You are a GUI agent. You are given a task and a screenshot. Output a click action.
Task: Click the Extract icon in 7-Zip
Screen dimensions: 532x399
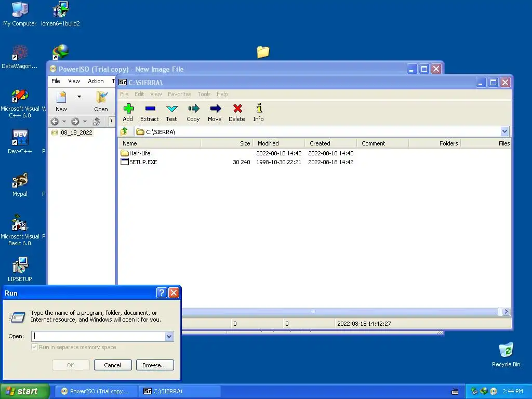pos(150,112)
